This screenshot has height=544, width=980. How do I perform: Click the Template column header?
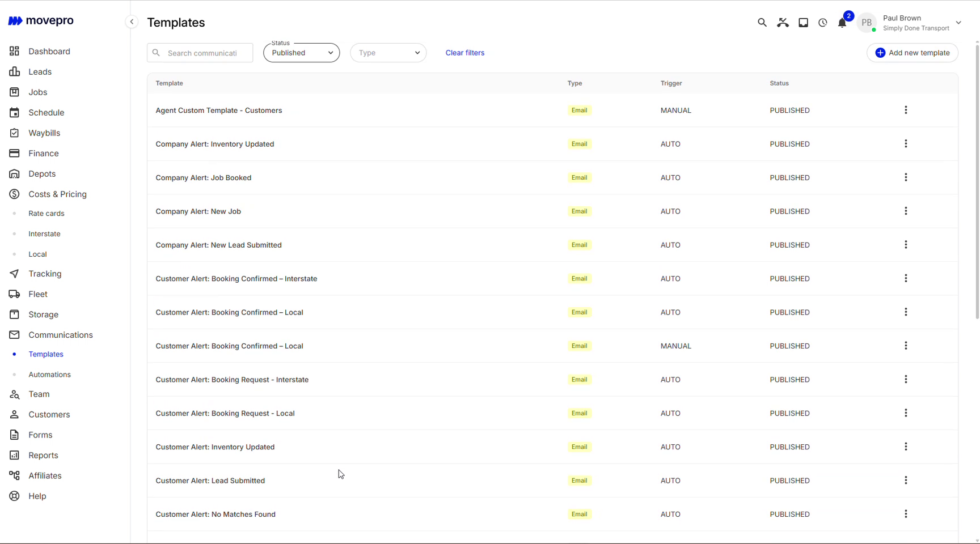(x=170, y=83)
